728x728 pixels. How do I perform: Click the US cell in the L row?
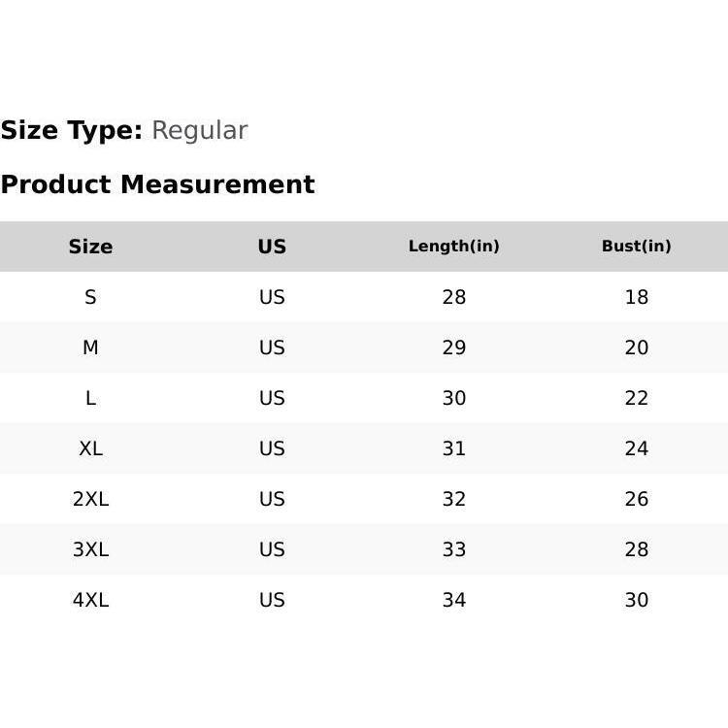(272, 398)
